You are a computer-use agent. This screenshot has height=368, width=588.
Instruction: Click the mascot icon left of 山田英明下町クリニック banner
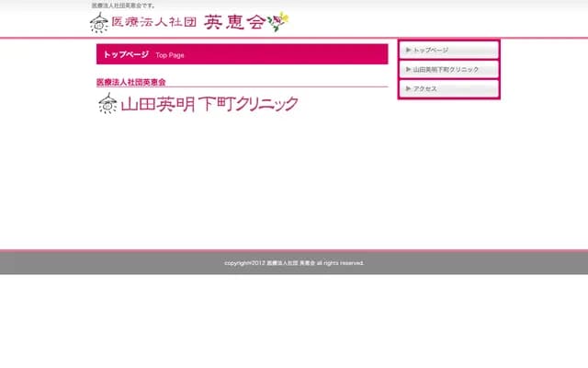click(x=107, y=104)
